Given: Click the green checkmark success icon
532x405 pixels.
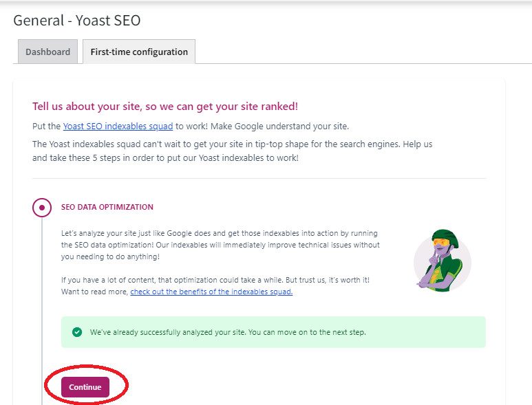Looking at the screenshot, I should tap(77, 332).
